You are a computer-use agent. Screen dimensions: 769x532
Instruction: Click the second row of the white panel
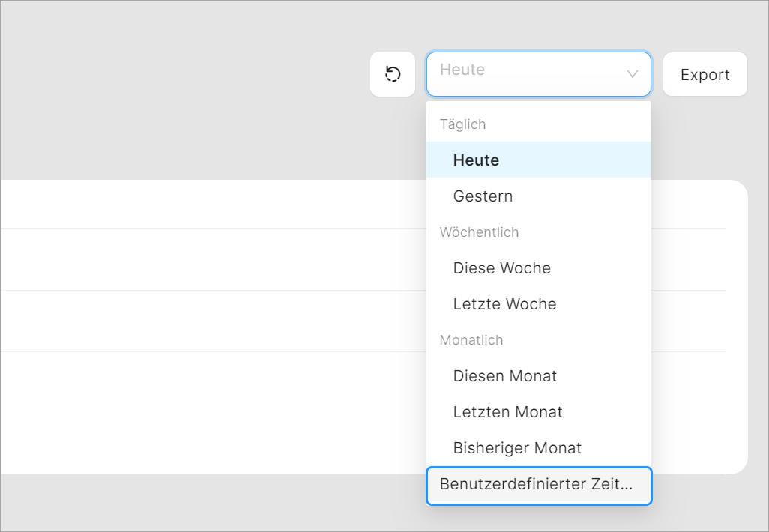point(210,259)
